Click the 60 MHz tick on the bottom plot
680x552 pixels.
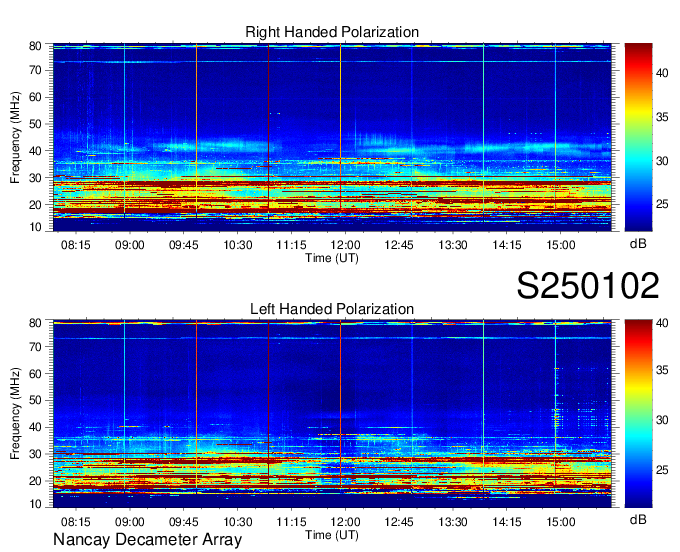(x=35, y=373)
